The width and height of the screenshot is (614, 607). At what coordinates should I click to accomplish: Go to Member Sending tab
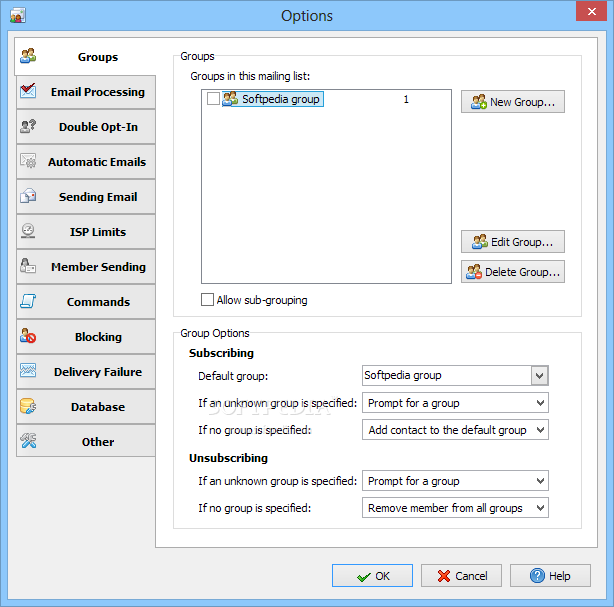click(x=86, y=266)
